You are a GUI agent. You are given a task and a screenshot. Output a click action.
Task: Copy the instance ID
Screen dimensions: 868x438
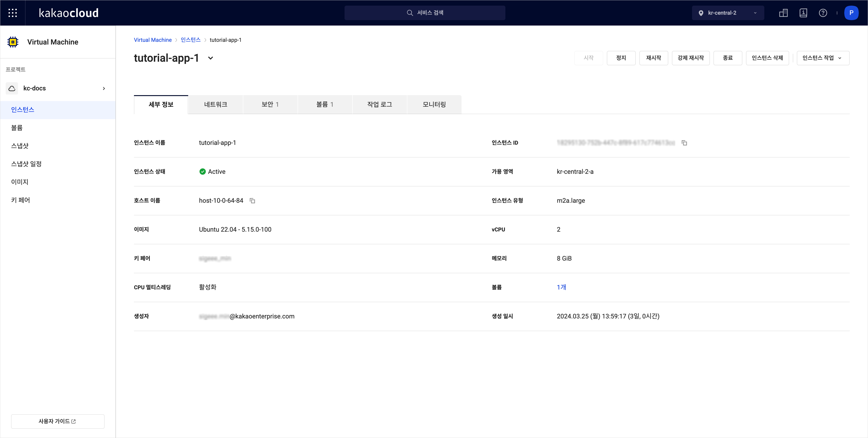(x=684, y=143)
